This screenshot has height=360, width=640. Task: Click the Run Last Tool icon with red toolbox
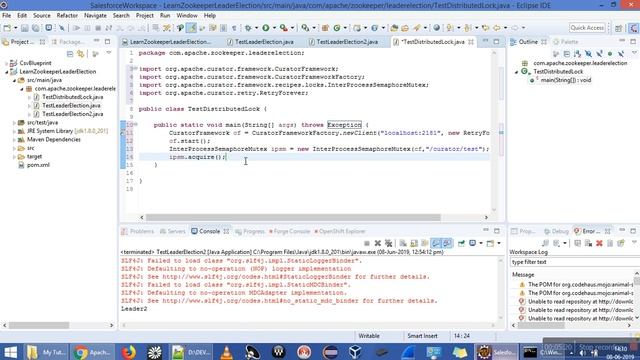tap(283, 28)
